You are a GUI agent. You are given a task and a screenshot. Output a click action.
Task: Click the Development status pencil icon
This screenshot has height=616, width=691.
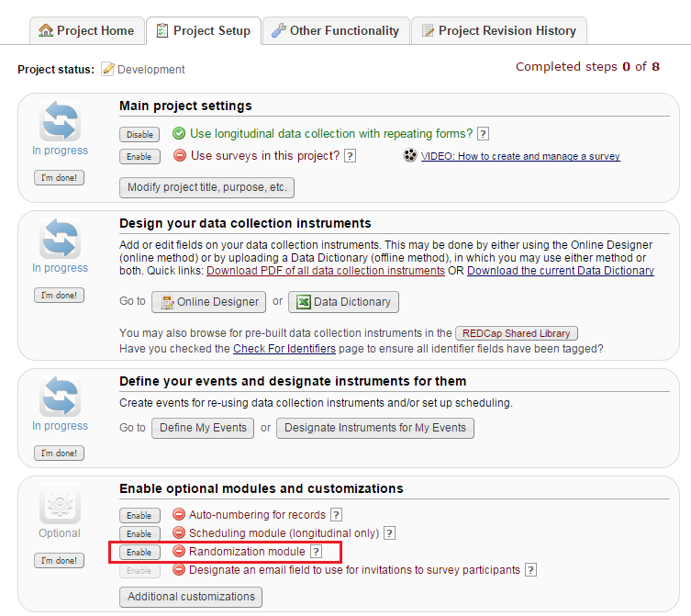107,69
